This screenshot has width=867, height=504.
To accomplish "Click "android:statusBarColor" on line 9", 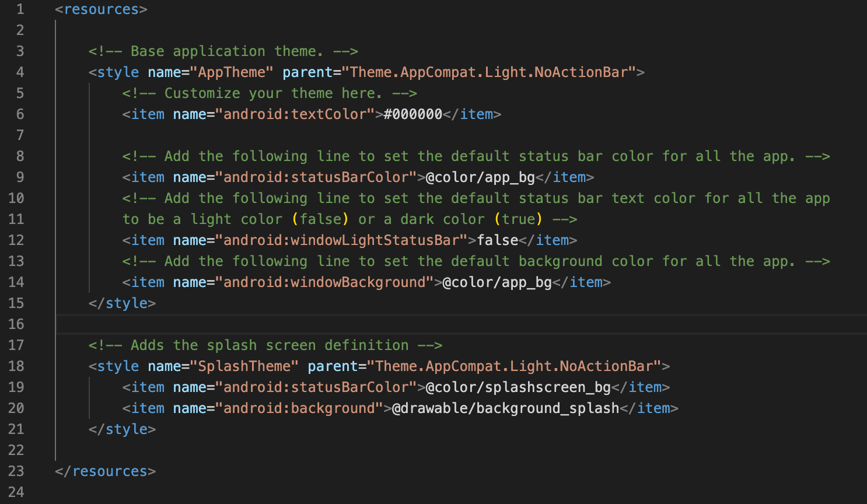I will tap(316, 177).
